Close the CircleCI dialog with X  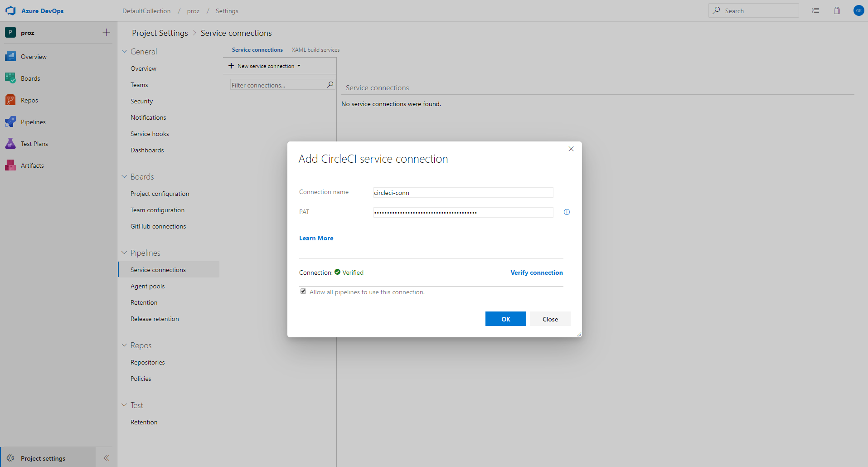click(571, 149)
